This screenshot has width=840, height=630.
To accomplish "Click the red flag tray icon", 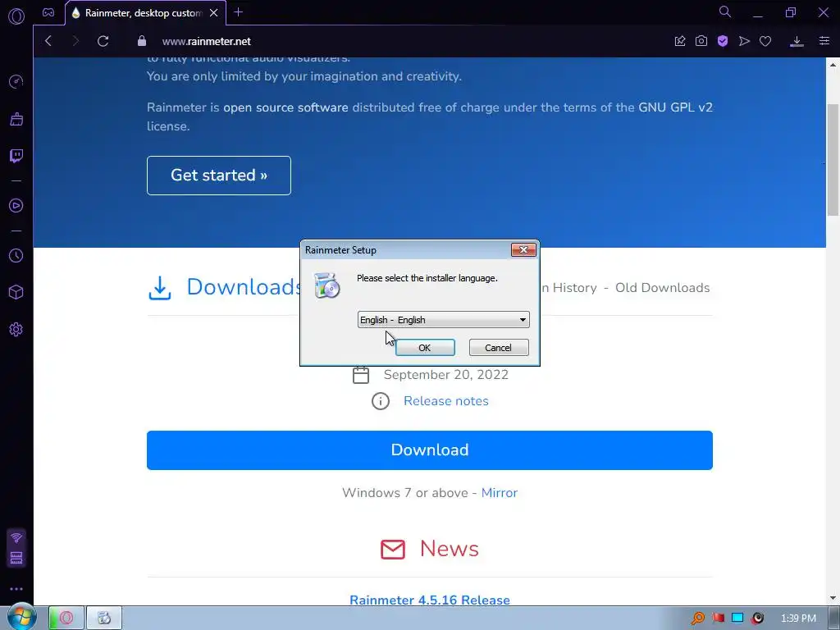I will pyautogui.click(x=719, y=618).
